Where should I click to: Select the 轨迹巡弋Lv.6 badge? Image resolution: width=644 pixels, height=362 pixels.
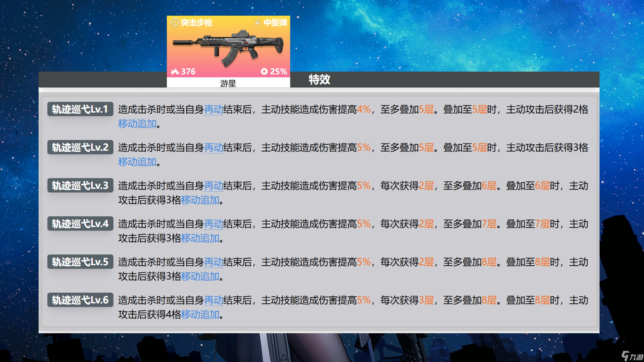coord(80,300)
